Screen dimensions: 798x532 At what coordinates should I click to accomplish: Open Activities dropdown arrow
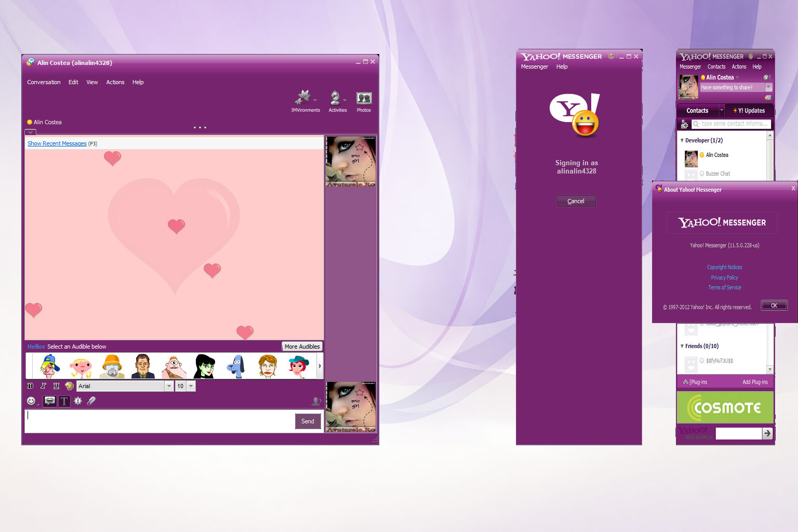[344, 100]
